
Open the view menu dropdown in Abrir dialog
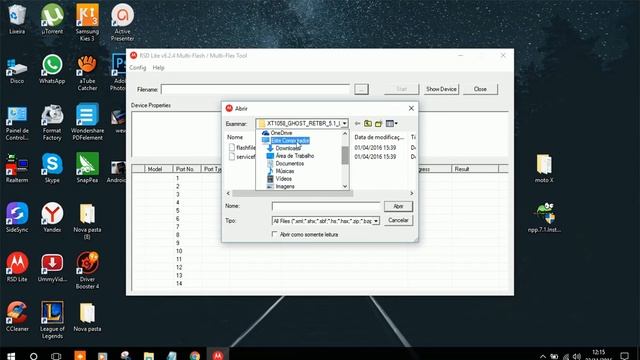391,123
